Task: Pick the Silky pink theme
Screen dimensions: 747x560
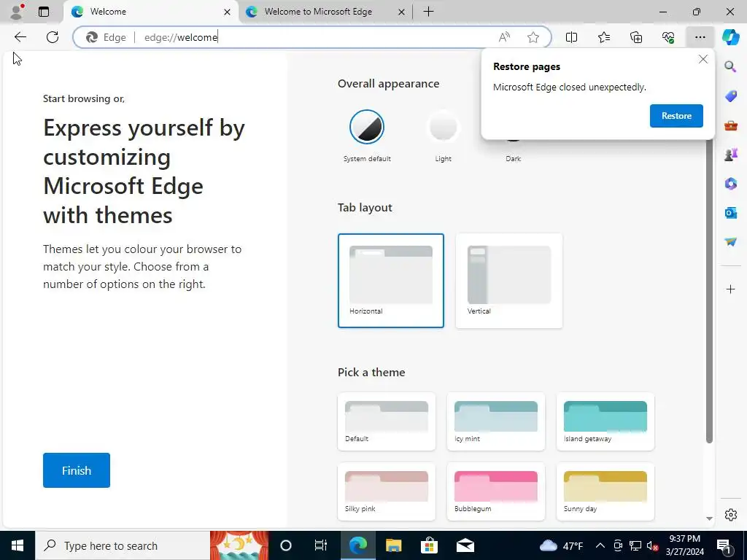Action: tap(387, 491)
